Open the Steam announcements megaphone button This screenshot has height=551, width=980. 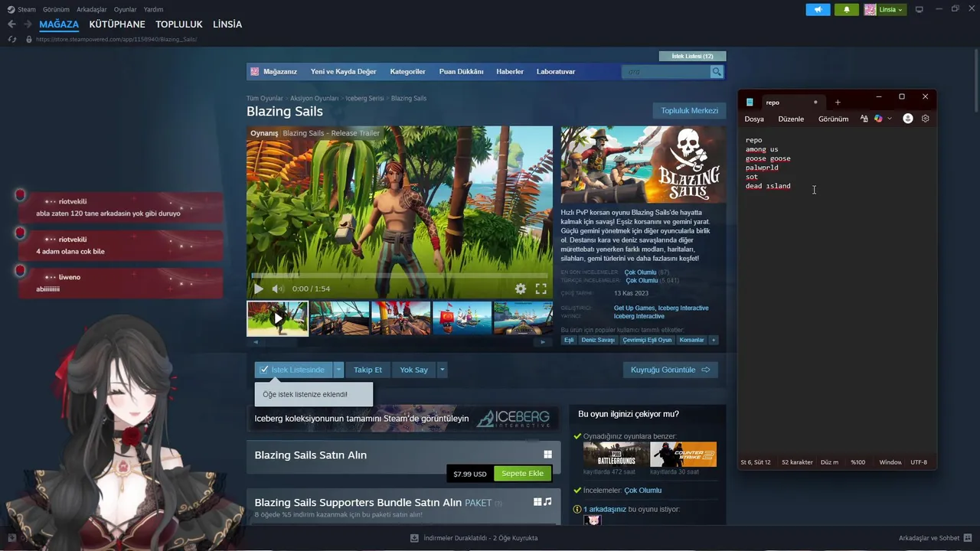[818, 9]
